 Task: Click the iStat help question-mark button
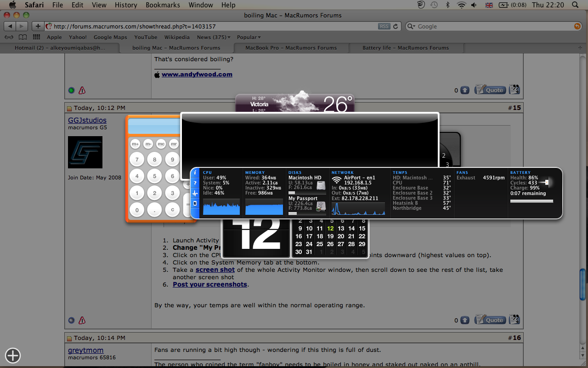(195, 183)
